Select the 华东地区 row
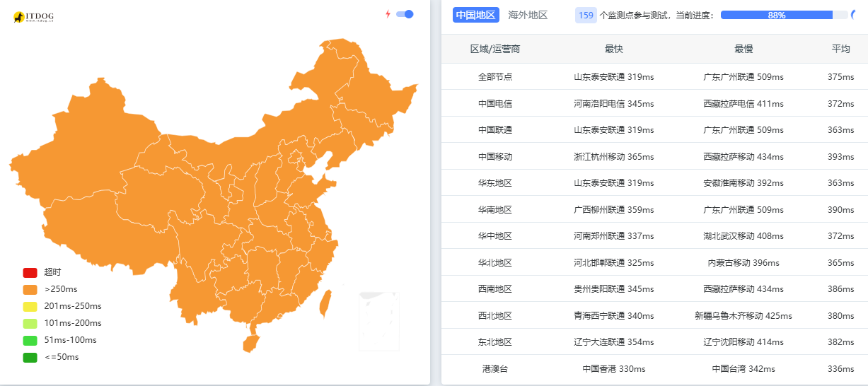868x386 pixels. click(x=495, y=183)
